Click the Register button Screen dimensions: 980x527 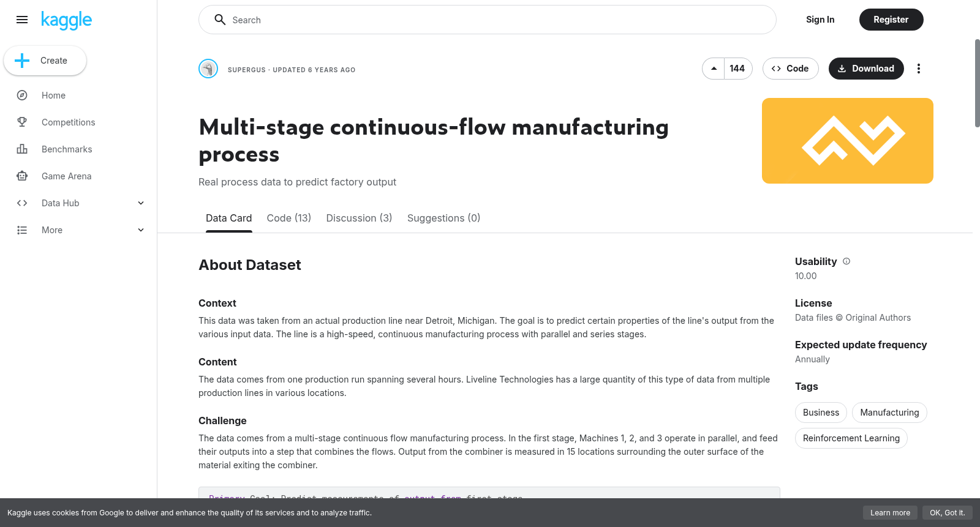point(891,20)
